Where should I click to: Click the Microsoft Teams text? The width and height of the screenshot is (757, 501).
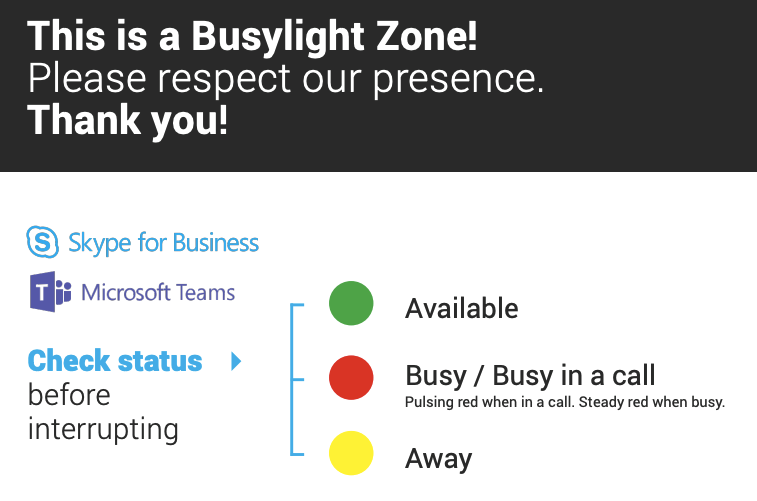pyautogui.click(x=158, y=292)
